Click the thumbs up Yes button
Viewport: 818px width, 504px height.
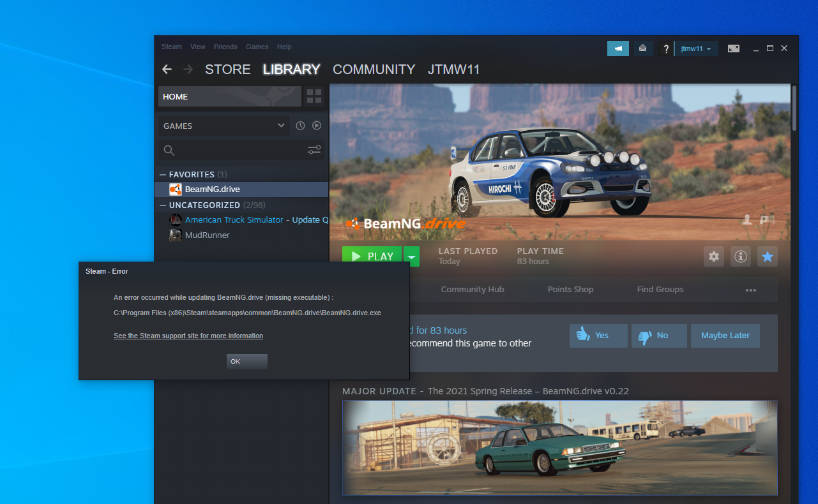[598, 336]
